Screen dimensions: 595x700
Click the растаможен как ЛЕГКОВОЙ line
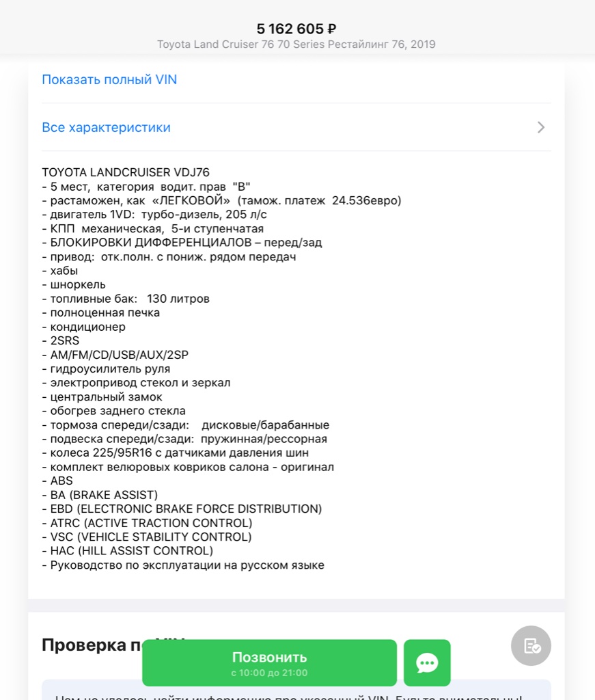(x=221, y=200)
